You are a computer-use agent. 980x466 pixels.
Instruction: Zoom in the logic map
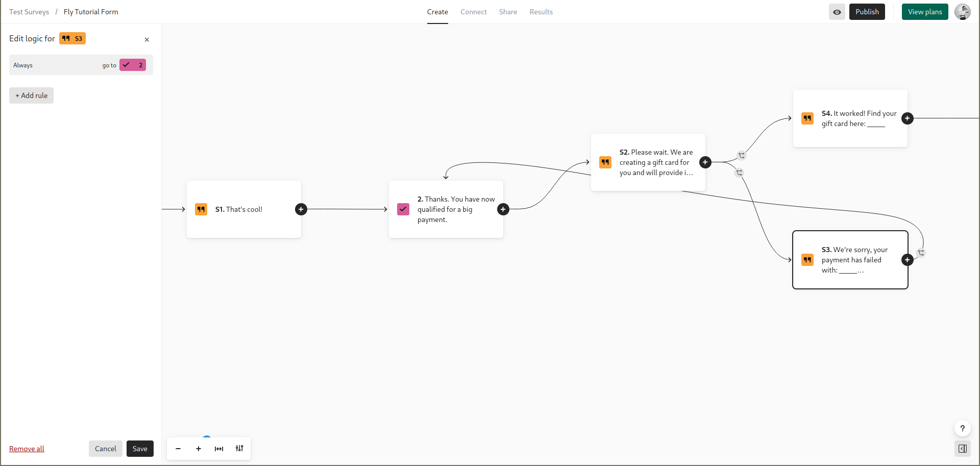199,449
